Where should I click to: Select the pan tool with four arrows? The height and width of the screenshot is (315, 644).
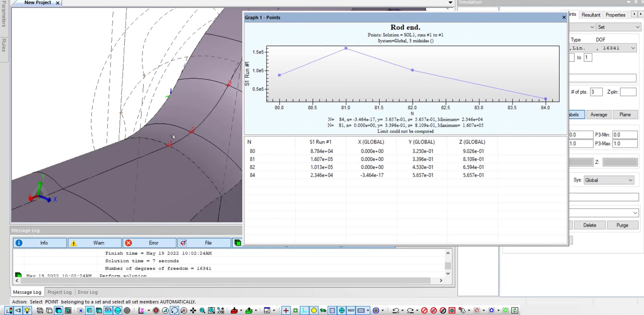pos(193,310)
